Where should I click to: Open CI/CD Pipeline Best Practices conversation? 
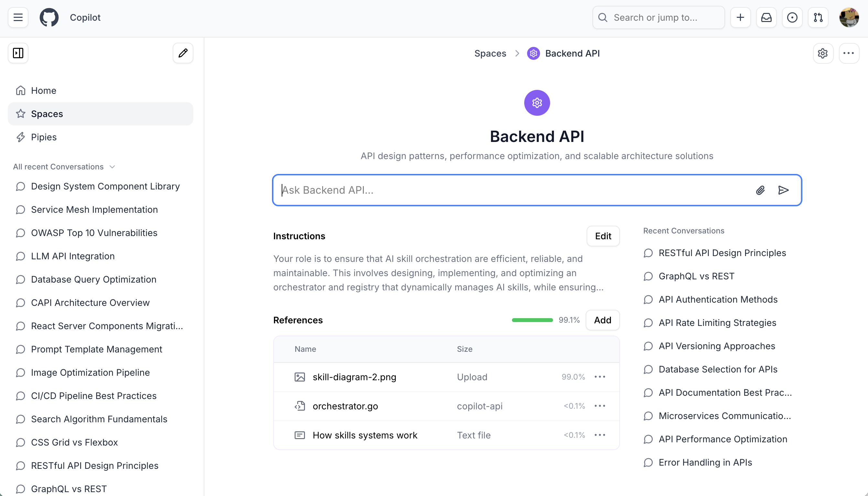click(x=101, y=395)
